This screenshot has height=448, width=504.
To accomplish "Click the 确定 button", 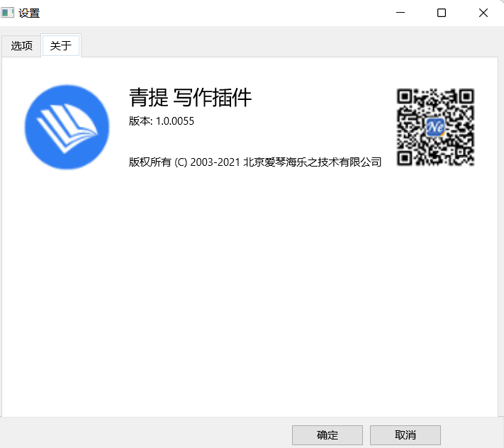I will 327,435.
